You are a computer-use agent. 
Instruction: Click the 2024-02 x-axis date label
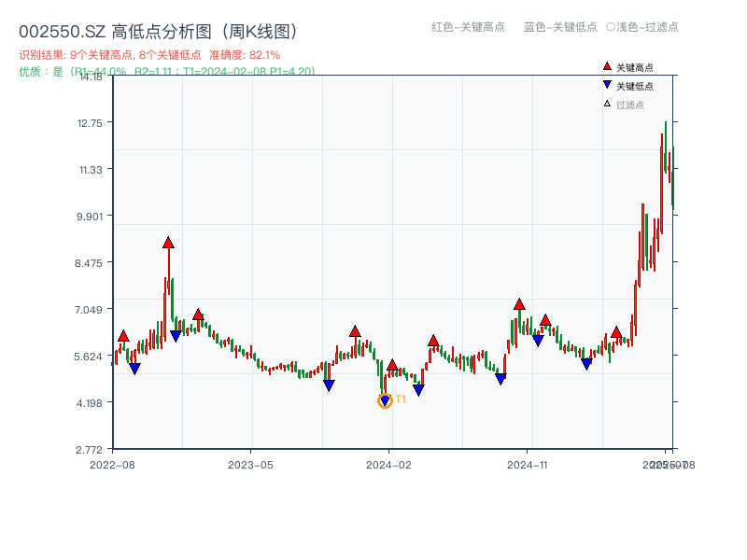(388, 465)
